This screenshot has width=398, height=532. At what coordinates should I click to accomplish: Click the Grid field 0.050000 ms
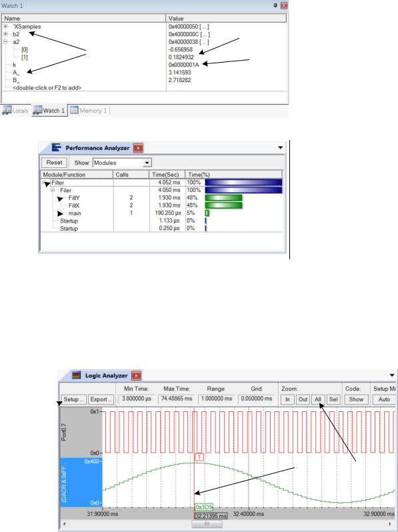point(256,399)
